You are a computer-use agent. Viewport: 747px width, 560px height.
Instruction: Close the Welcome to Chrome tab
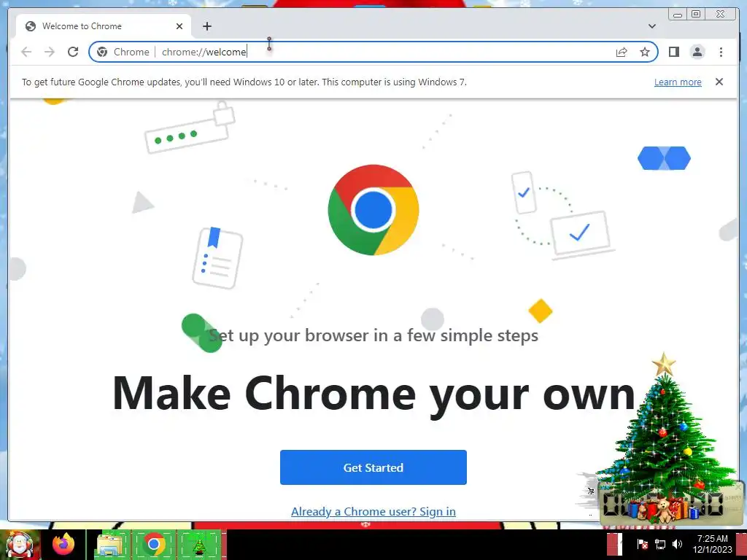pyautogui.click(x=179, y=26)
